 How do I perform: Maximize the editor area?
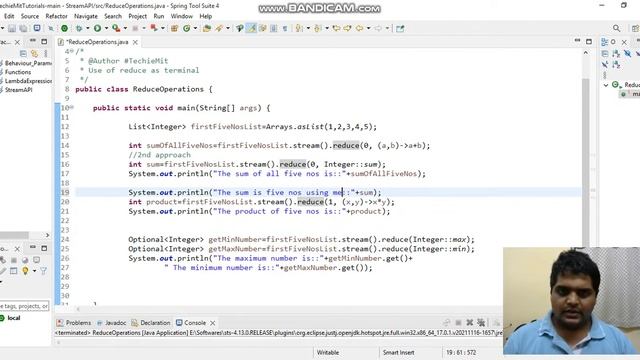click(x=589, y=42)
